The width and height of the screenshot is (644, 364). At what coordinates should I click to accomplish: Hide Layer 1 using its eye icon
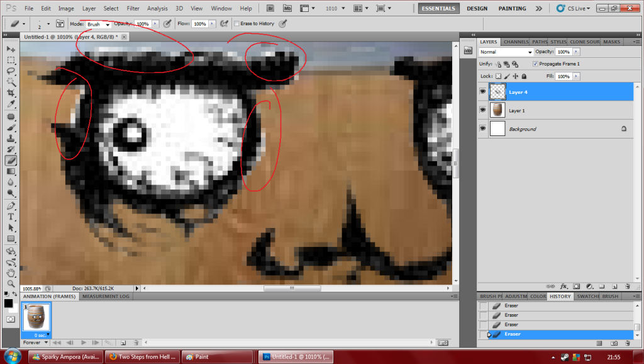click(482, 110)
